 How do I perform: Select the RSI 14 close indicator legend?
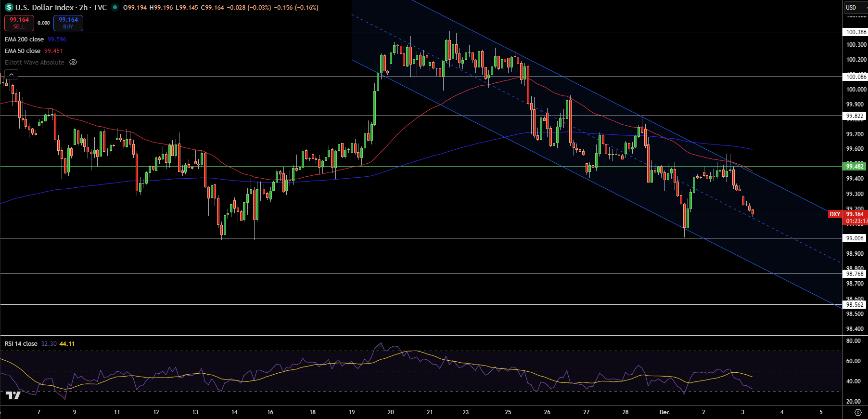pos(21,344)
